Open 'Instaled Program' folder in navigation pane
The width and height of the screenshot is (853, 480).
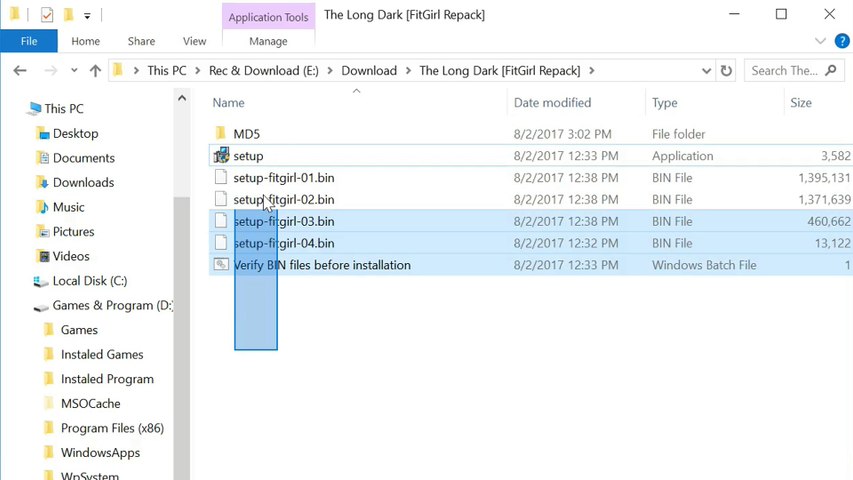[107, 379]
